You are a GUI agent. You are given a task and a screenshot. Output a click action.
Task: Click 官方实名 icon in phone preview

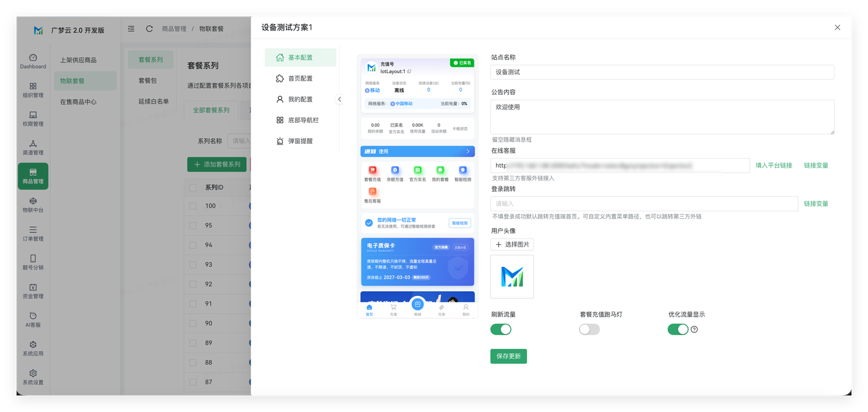(x=418, y=170)
